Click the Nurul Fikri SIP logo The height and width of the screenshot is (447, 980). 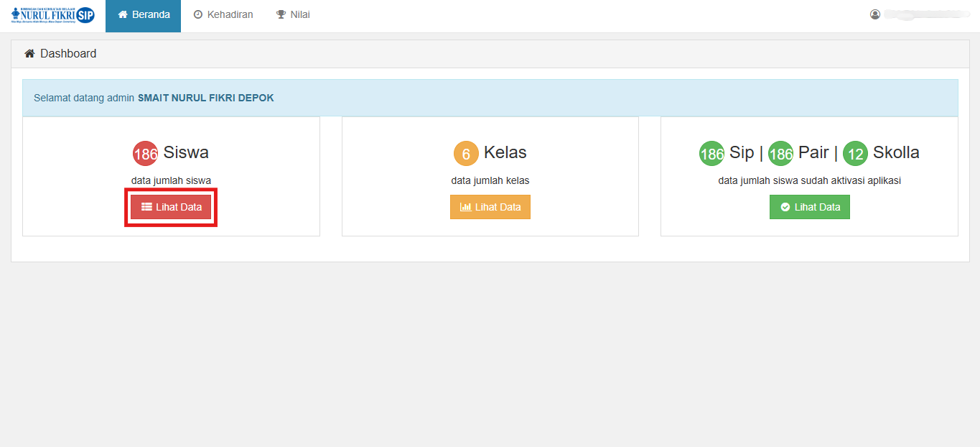click(x=53, y=15)
